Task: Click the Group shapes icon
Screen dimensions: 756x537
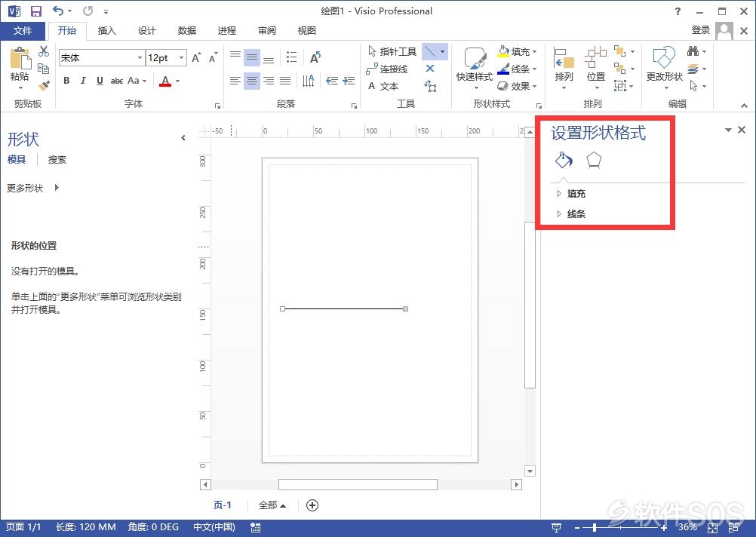Action: [620, 86]
